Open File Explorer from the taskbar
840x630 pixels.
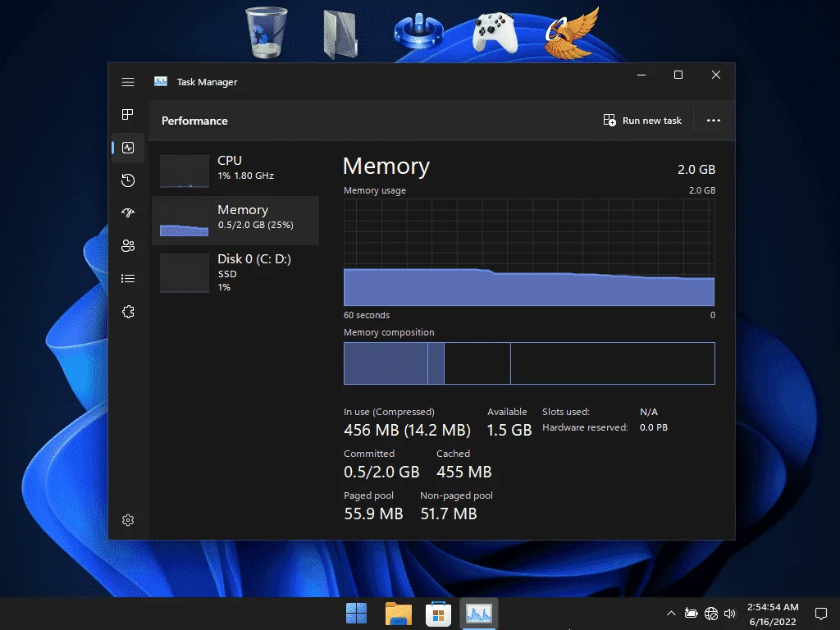[x=398, y=614]
